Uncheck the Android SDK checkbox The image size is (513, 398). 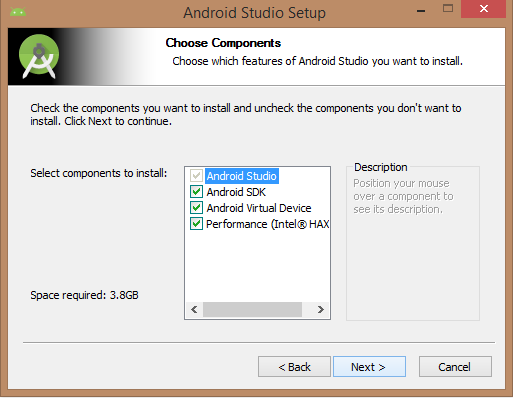(196, 192)
